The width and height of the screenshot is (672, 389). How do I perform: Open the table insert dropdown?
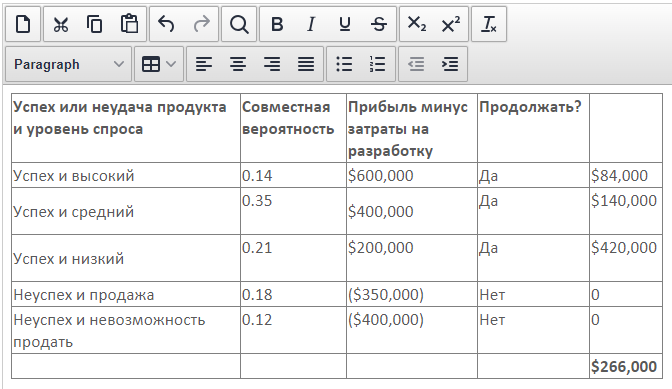point(159,64)
